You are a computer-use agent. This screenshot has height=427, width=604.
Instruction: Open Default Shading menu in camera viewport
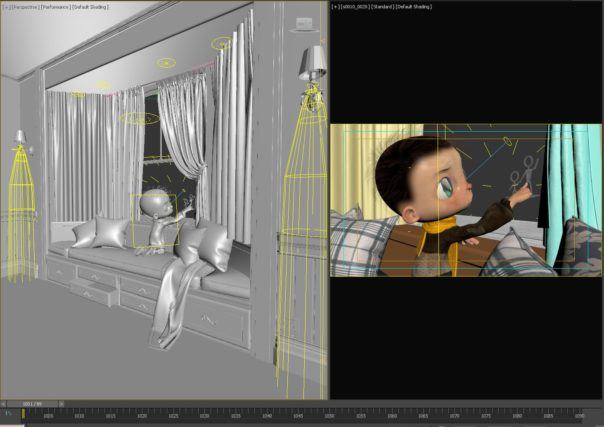pos(414,5)
